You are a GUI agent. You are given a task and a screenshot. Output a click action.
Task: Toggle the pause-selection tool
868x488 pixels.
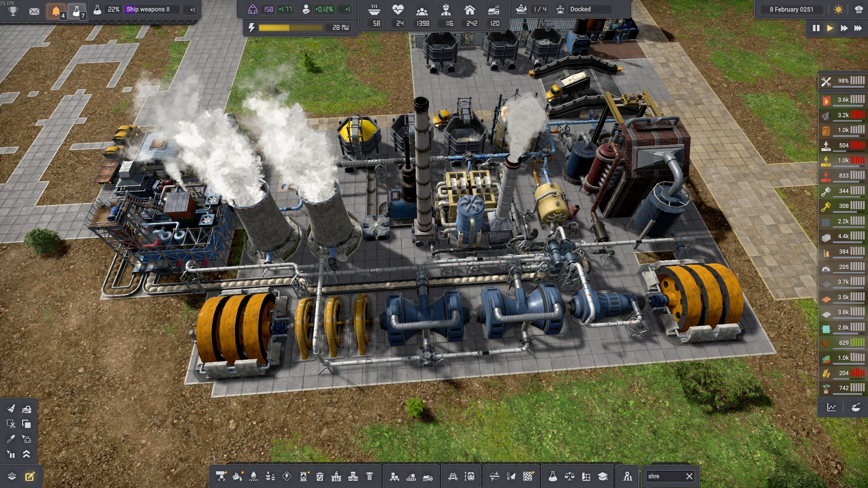(11, 454)
